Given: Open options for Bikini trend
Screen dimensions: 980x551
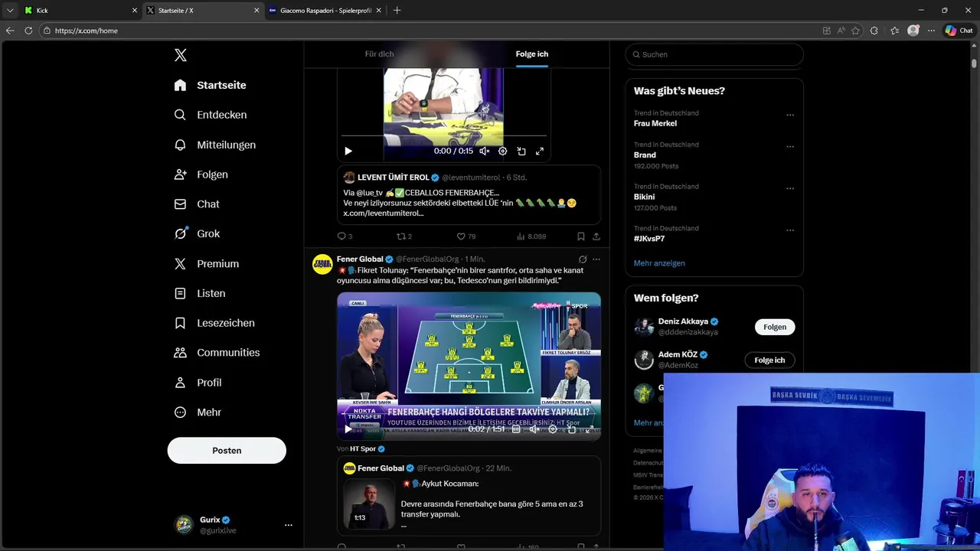Looking at the screenshot, I should [790, 188].
